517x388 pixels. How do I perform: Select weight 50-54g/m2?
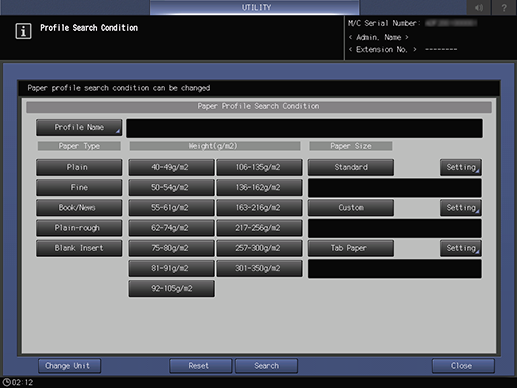coord(171,187)
